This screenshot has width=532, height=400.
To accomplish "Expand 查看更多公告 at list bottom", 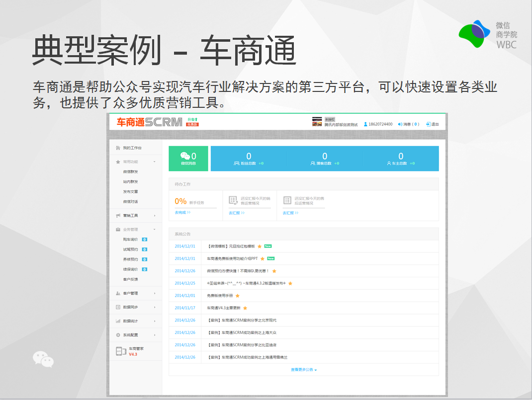I will [x=304, y=370].
